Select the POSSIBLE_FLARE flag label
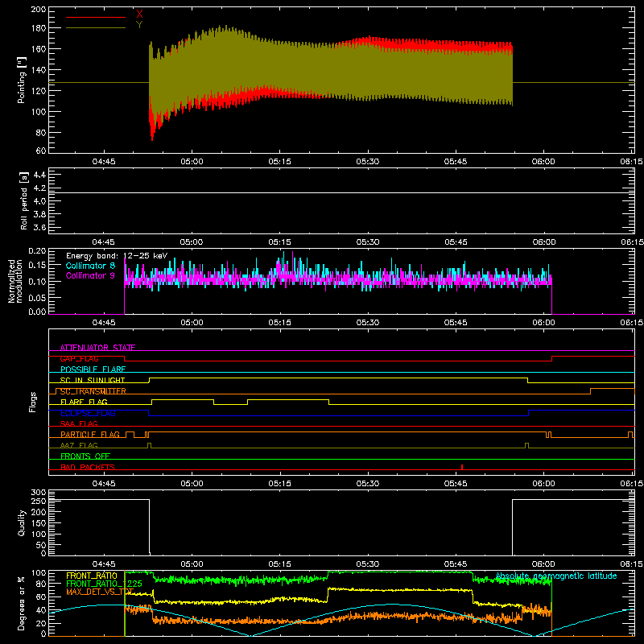Image resolution: width=644 pixels, height=644 pixels. 93,369
